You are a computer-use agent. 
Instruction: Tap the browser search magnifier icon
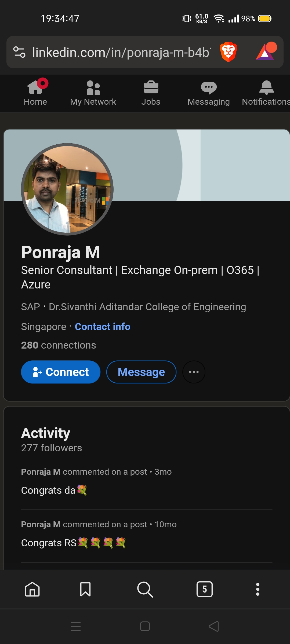coord(145,589)
